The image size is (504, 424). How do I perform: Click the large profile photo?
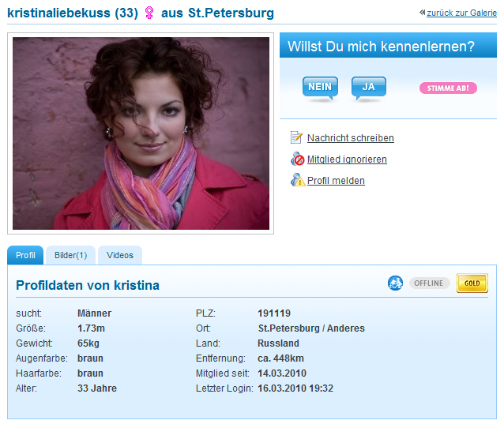point(141,133)
